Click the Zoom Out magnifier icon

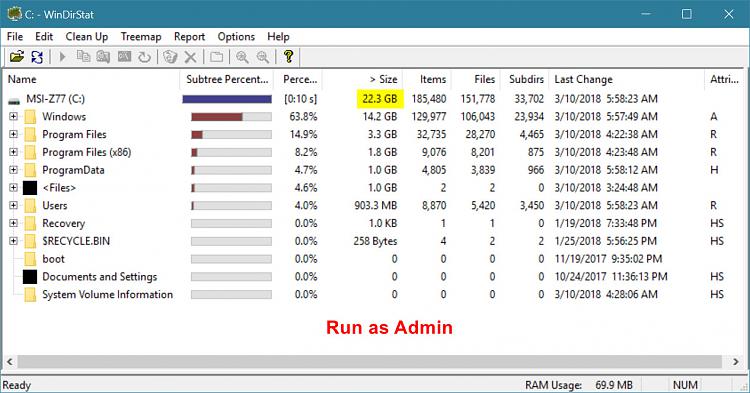[x=263, y=57]
